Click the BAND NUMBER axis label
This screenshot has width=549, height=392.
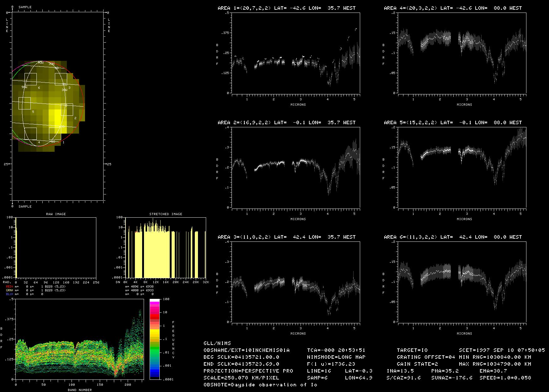tap(80, 390)
